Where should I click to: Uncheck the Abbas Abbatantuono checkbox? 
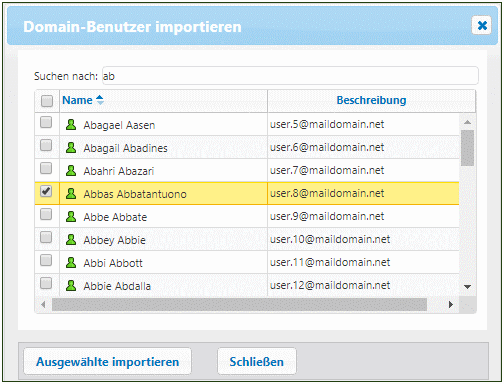pos(46,191)
